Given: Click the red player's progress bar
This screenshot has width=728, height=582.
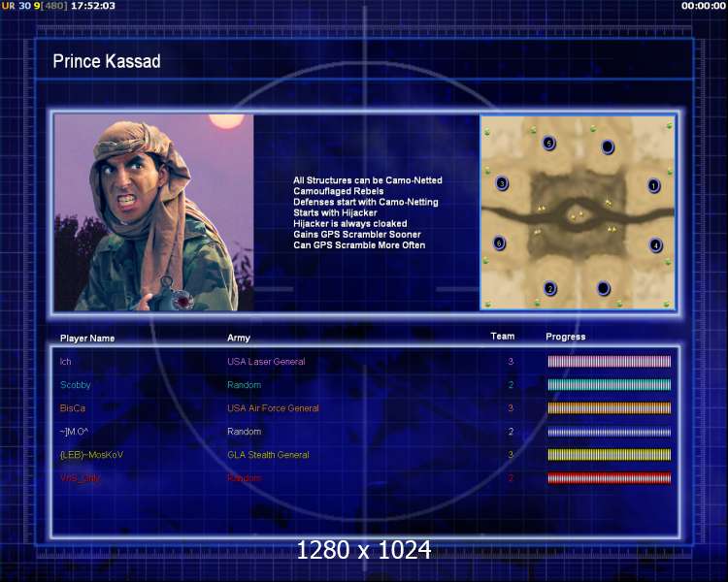Looking at the screenshot, I should [x=610, y=478].
